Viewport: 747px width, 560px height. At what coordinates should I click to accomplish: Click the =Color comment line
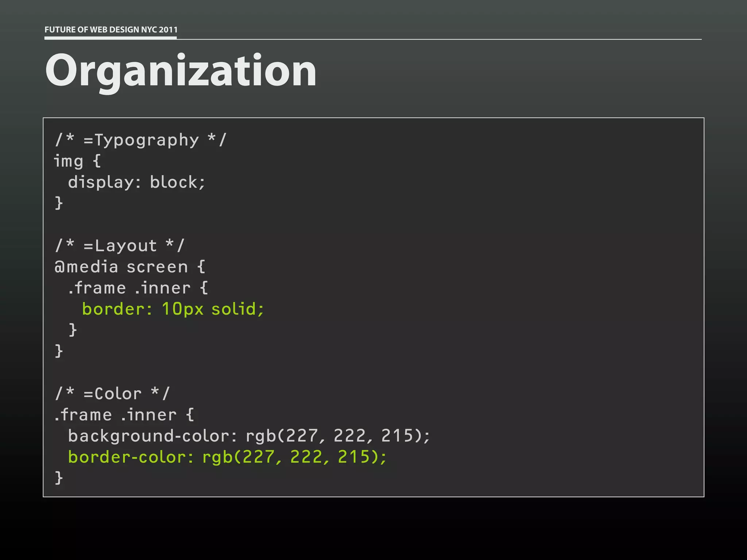tap(112, 394)
